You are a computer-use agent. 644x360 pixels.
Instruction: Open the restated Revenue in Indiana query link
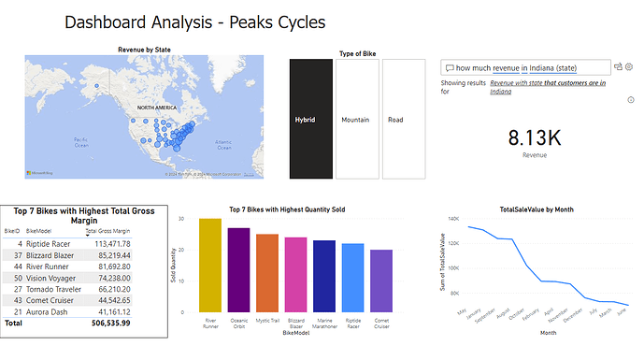[x=548, y=87]
